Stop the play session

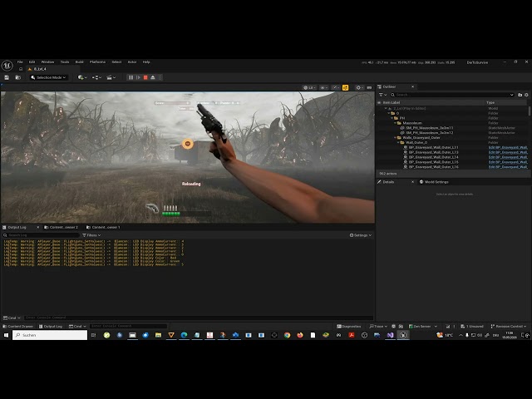click(x=145, y=77)
